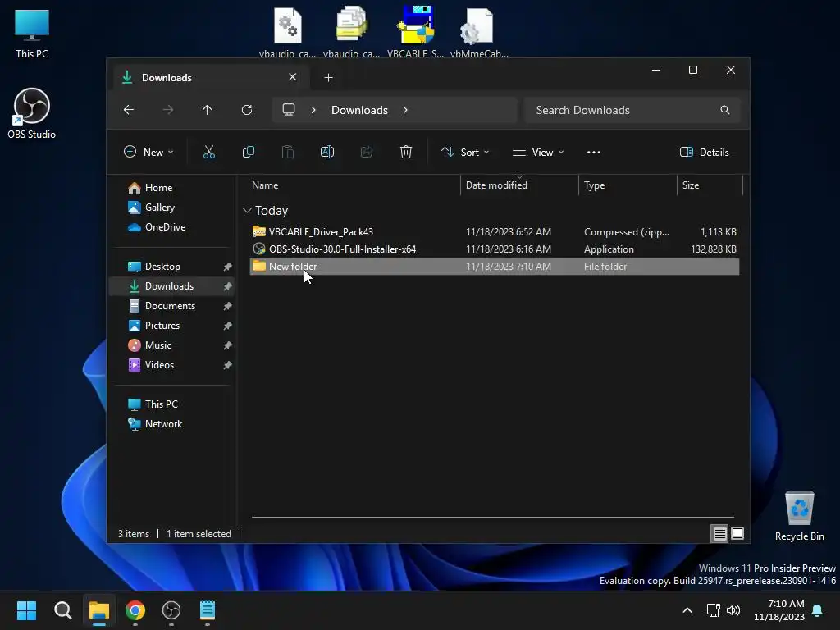Open Network in navigation pane
The image size is (840, 630).
tap(155, 424)
